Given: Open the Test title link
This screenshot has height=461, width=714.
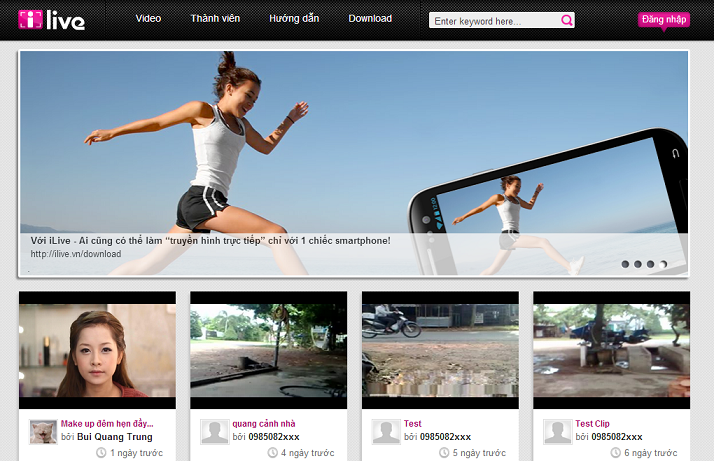Looking at the screenshot, I should point(413,424).
